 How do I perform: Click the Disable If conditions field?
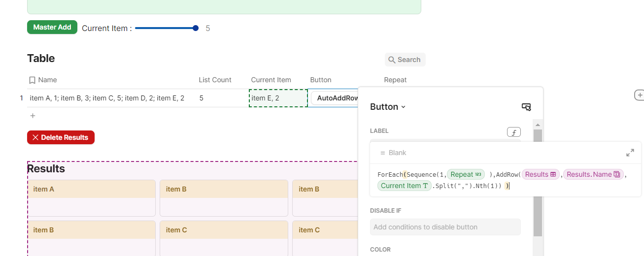pos(445,227)
